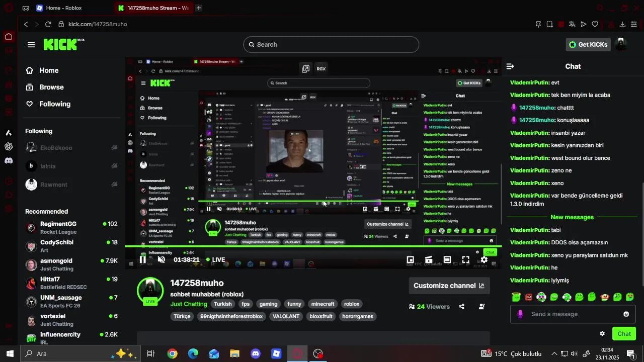Screen dimensions: 644x362
Task: Reload the page
Action: (x=48, y=24)
